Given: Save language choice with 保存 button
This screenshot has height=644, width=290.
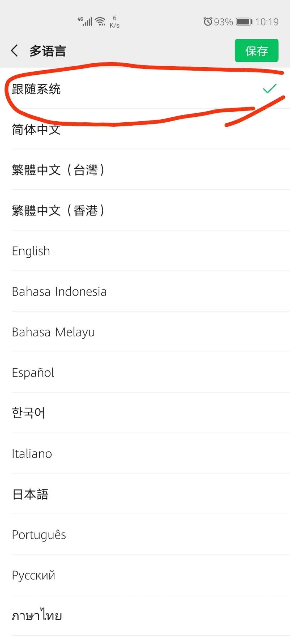Looking at the screenshot, I should (256, 50).
